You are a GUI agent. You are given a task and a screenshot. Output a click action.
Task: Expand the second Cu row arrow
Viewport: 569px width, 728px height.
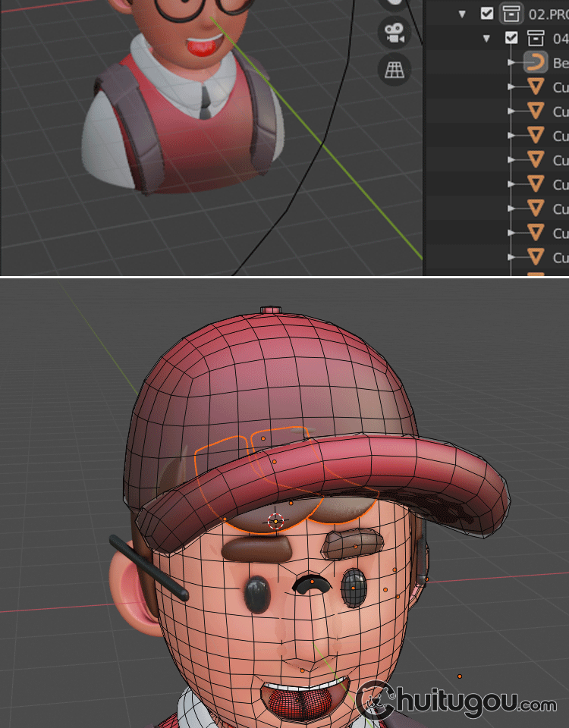tap(511, 111)
